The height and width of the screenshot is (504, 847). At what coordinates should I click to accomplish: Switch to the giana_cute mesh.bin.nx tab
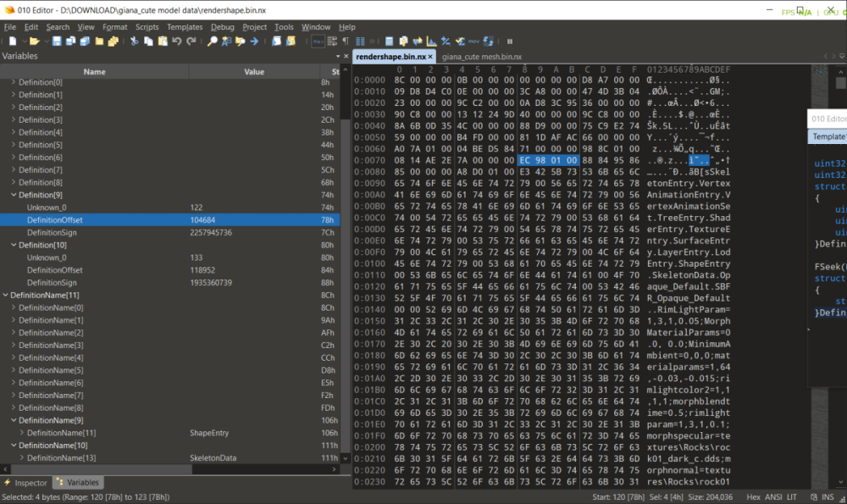pos(482,57)
